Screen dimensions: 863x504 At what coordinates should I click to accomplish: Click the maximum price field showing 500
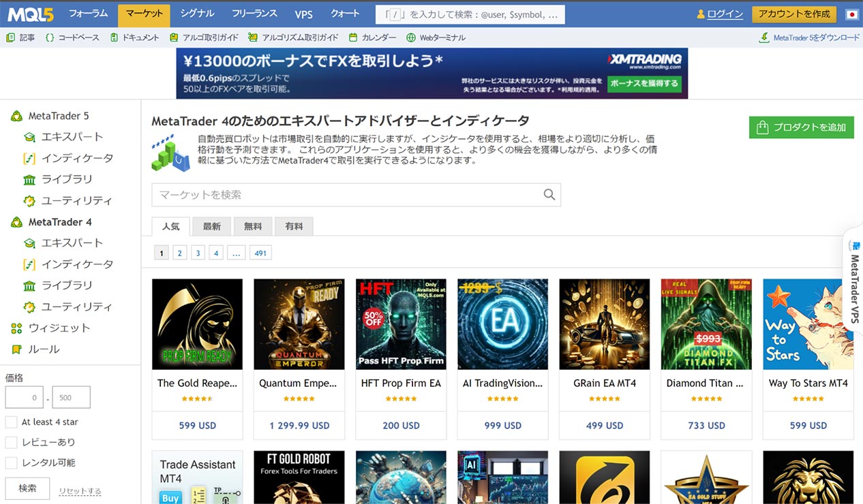point(71,397)
